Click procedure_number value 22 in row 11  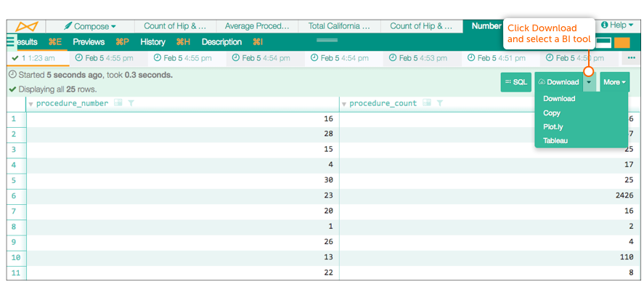coord(328,272)
